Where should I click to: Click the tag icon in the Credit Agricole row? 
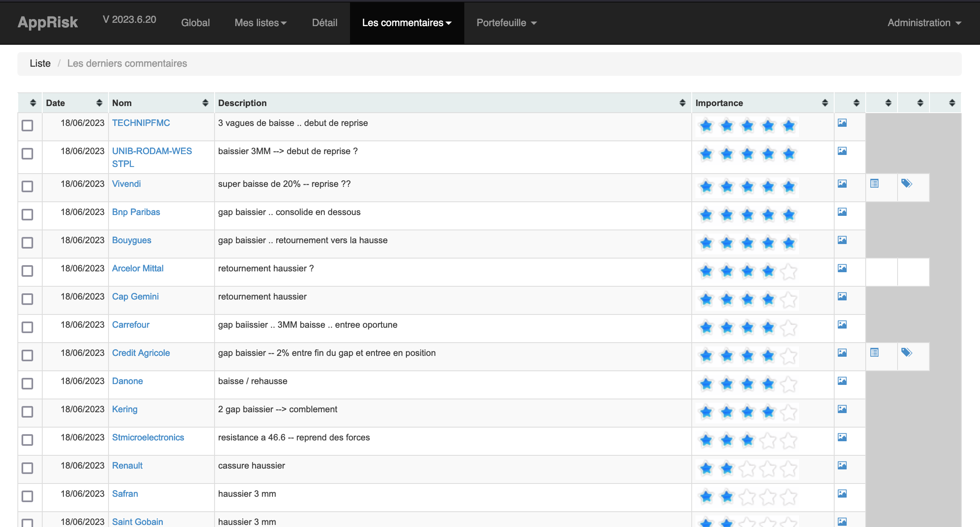coord(907,352)
